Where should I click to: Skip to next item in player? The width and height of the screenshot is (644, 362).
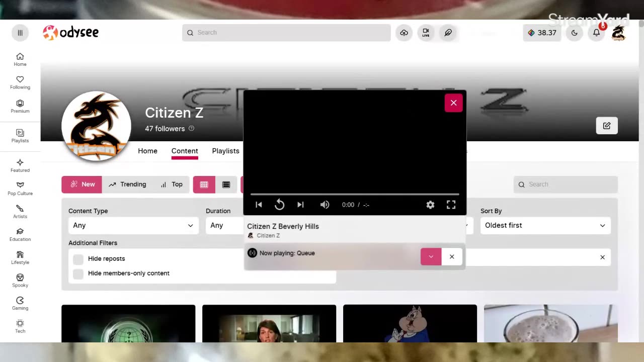coord(300,205)
